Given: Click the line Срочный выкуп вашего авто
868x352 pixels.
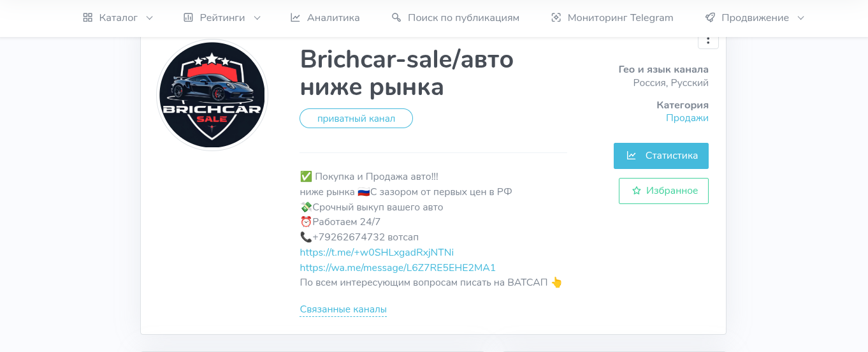Looking at the screenshot, I should pyautogui.click(x=372, y=207).
